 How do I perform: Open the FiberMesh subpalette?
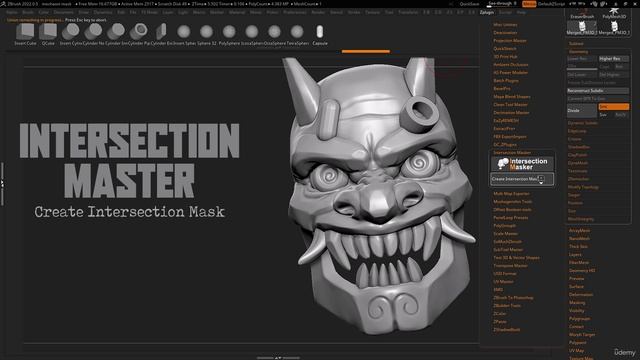(x=579, y=263)
